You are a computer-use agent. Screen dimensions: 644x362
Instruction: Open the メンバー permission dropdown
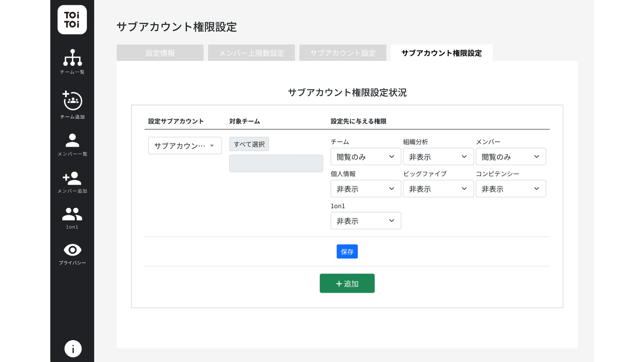pyautogui.click(x=511, y=157)
